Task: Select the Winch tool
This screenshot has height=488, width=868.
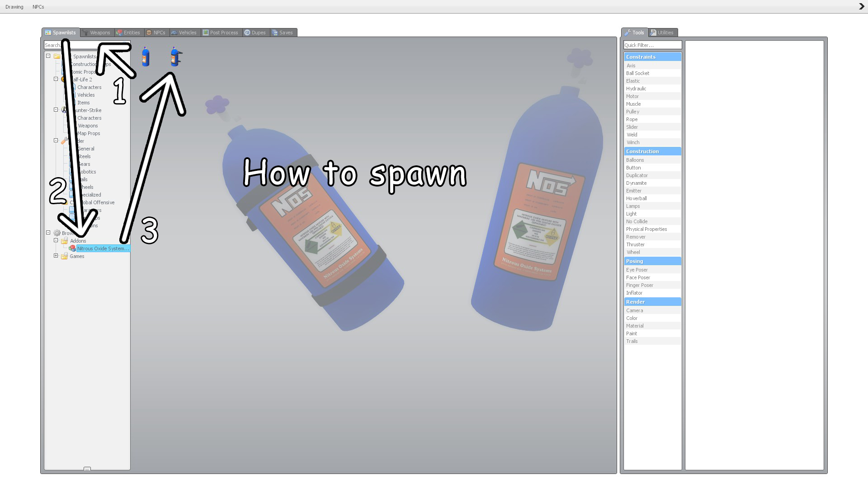Action: pyautogui.click(x=652, y=142)
